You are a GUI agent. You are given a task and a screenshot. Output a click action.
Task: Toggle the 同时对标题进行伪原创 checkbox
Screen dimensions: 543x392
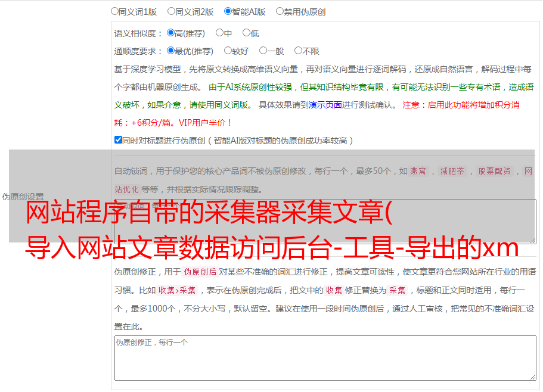click(118, 140)
